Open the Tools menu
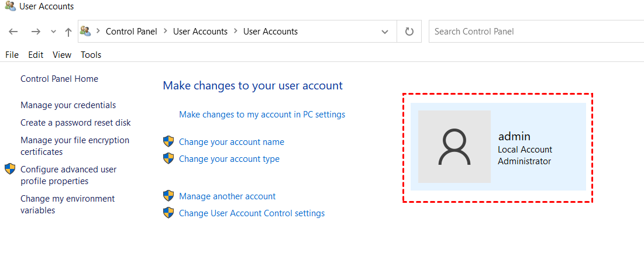Viewport: 644px width, 270px height. tap(91, 55)
